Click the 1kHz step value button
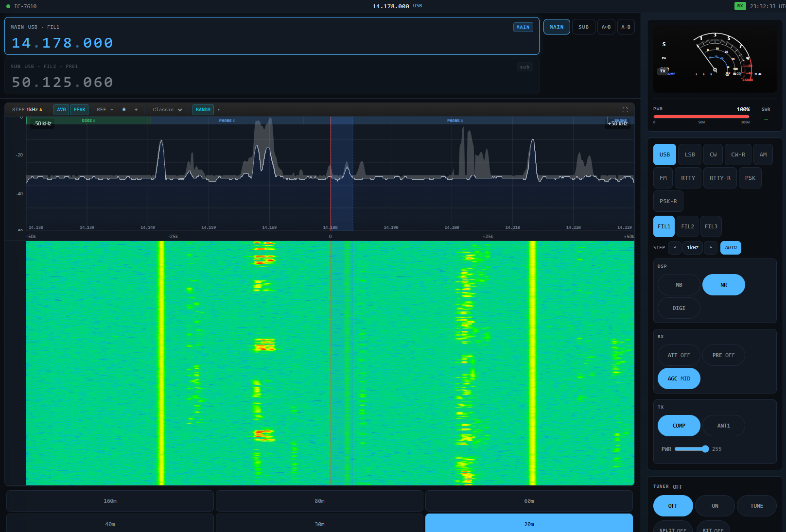This screenshot has width=786, height=532. coord(693,248)
